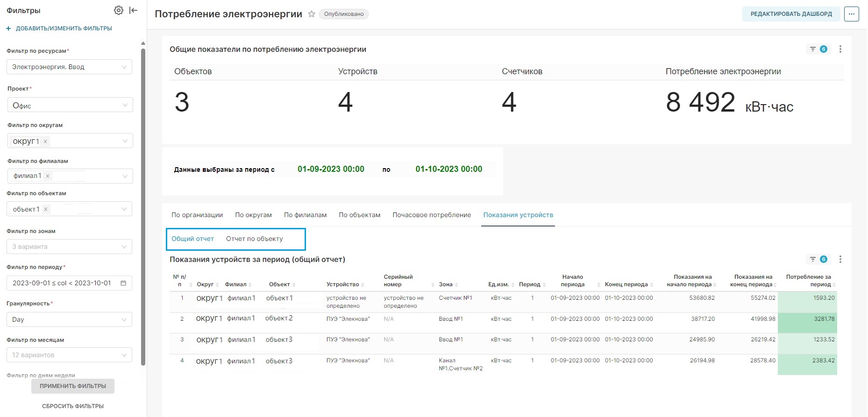Image resolution: width=868 pixels, height=417 pixels.
Task: Click Добавить/изменить фильтры link
Action: pos(64,28)
